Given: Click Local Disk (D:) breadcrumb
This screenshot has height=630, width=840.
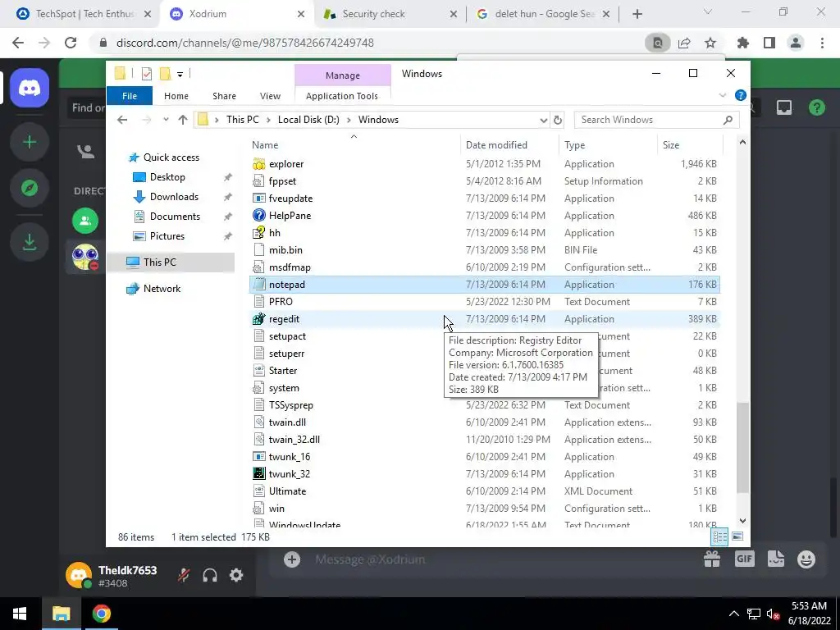Looking at the screenshot, I should tap(308, 120).
